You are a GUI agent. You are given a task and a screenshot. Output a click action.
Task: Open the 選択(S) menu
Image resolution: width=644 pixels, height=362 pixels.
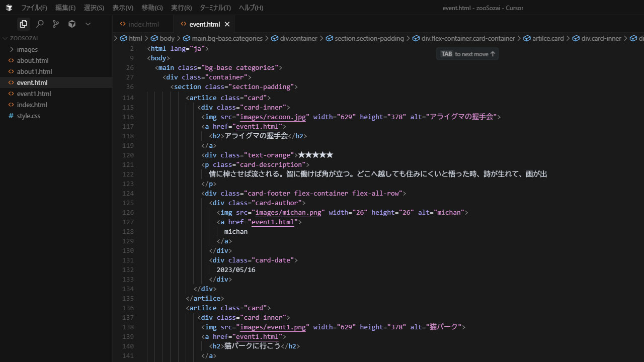(x=94, y=8)
